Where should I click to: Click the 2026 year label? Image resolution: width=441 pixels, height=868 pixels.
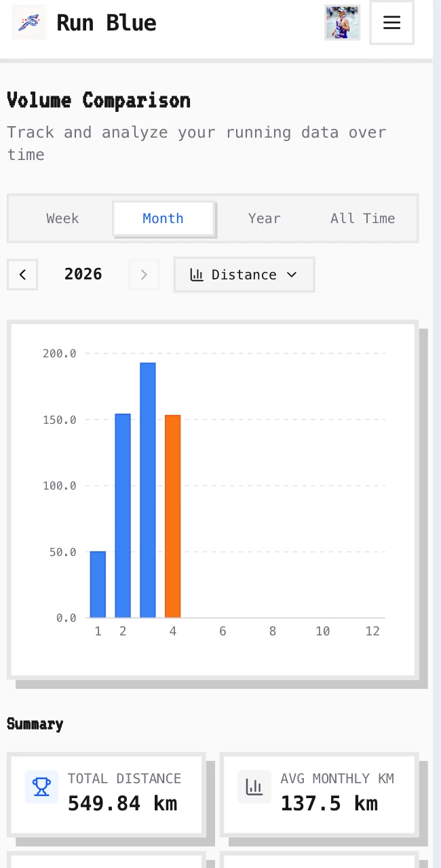[x=83, y=274]
